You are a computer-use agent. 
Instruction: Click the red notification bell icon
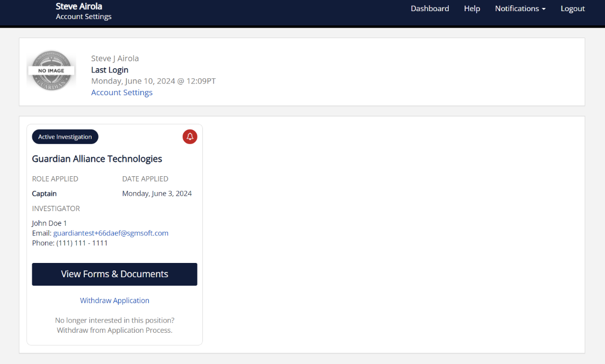(x=190, y=136)
